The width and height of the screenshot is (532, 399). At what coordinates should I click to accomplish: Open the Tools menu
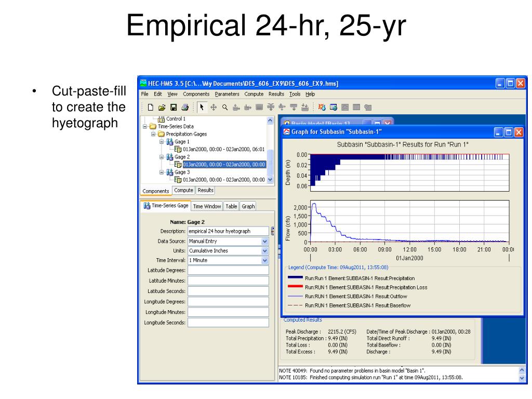coord(295,94)
